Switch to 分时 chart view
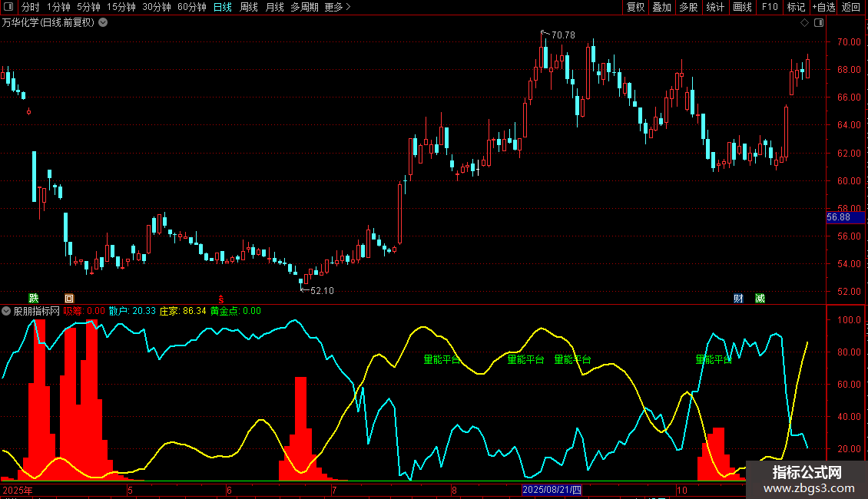 [31, 7]
